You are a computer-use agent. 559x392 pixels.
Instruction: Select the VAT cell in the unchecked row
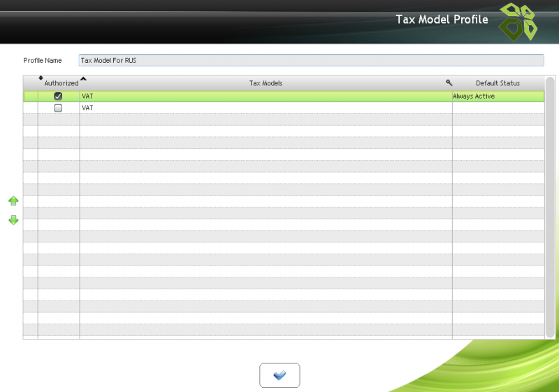coord(266,108)
